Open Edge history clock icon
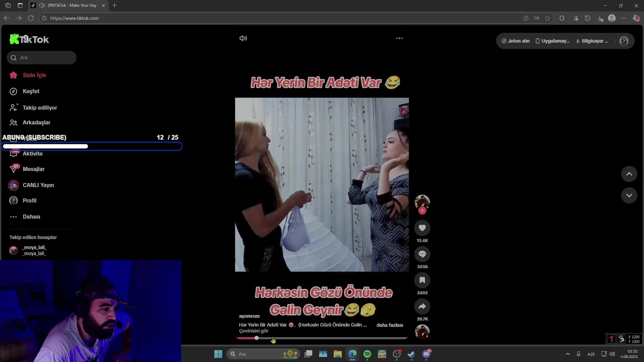Screen dimensions: 644x362 pos(588,18)
